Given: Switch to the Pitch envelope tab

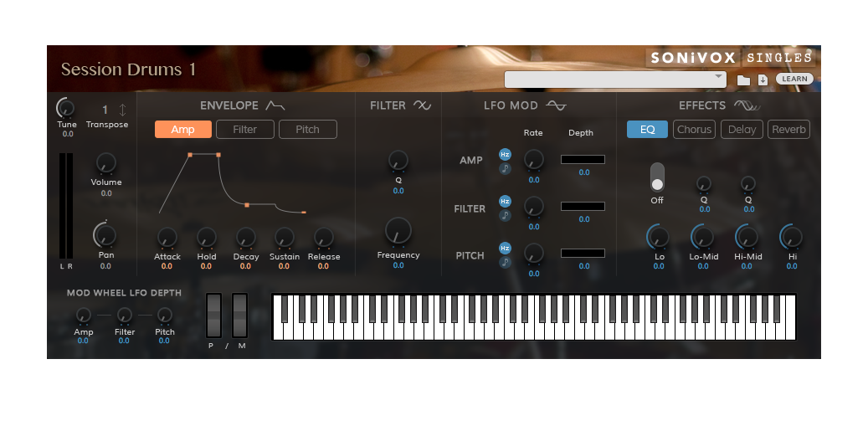Looking at the screenshot, I should pos(308,130).
